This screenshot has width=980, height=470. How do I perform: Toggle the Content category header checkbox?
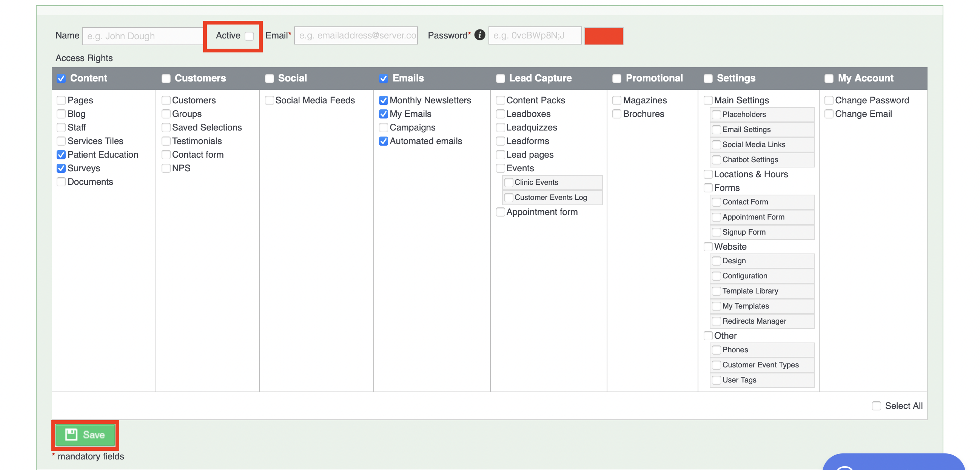(61, 78)
